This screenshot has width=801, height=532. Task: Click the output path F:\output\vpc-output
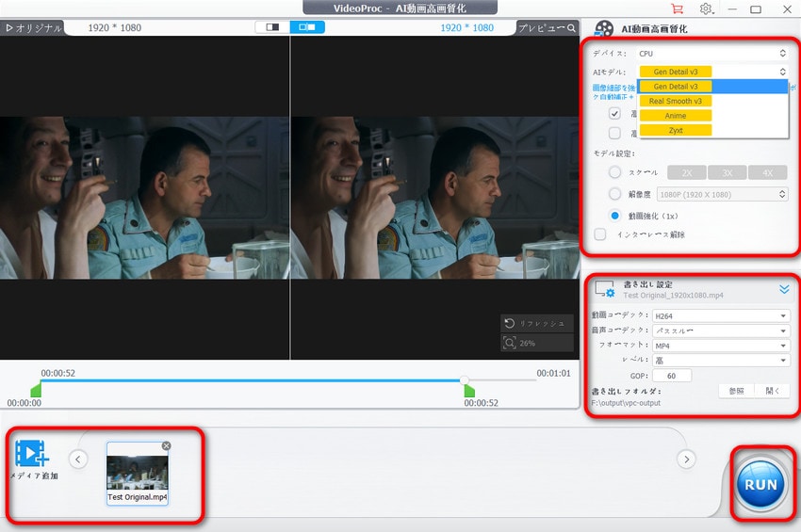click(626, 403)
